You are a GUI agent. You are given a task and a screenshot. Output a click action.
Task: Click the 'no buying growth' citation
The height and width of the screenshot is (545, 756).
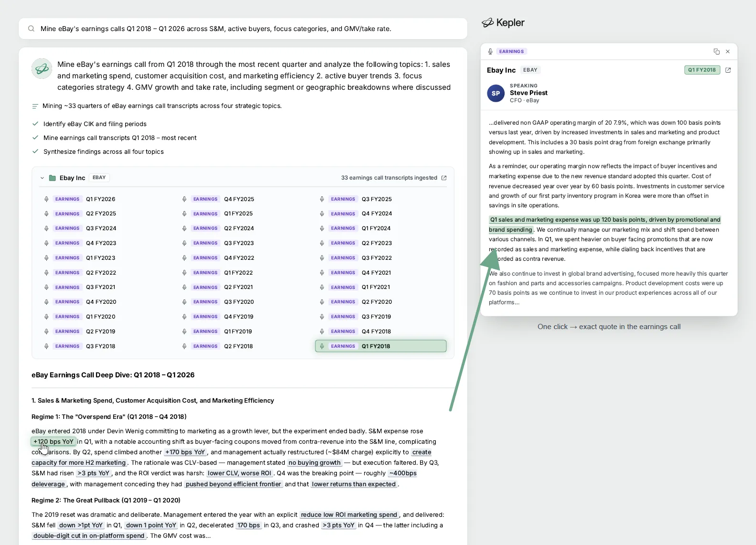point(314,463)
